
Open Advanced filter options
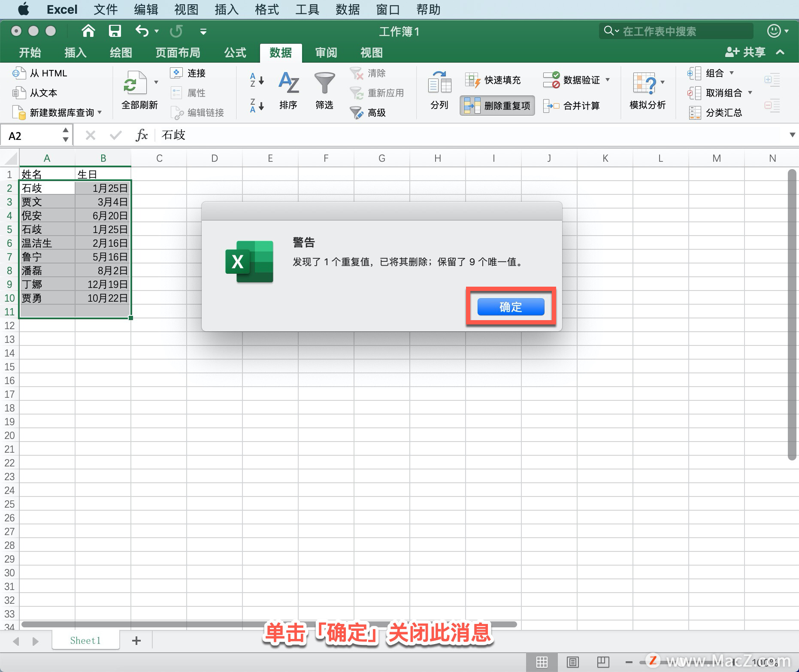(368, 112)
